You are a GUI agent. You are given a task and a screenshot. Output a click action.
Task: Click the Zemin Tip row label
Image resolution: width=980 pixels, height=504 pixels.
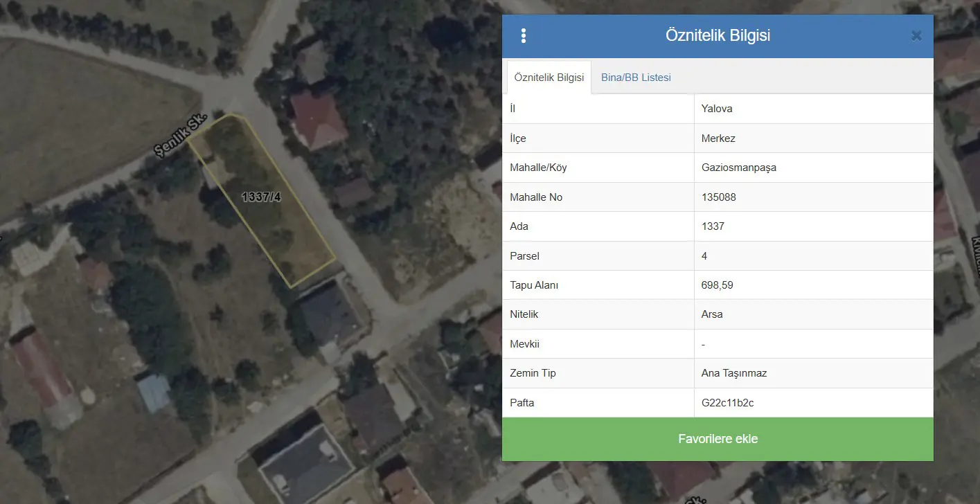point(533,373)
